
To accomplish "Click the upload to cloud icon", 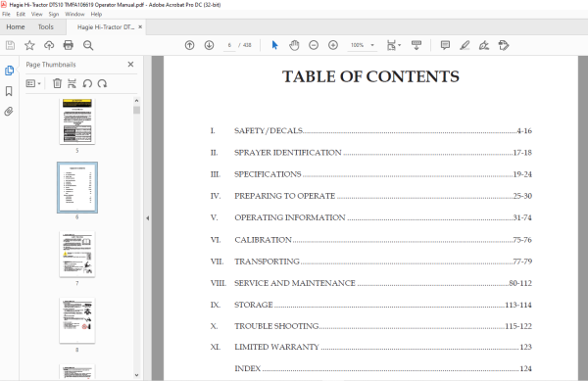I will tap(49, 45).
